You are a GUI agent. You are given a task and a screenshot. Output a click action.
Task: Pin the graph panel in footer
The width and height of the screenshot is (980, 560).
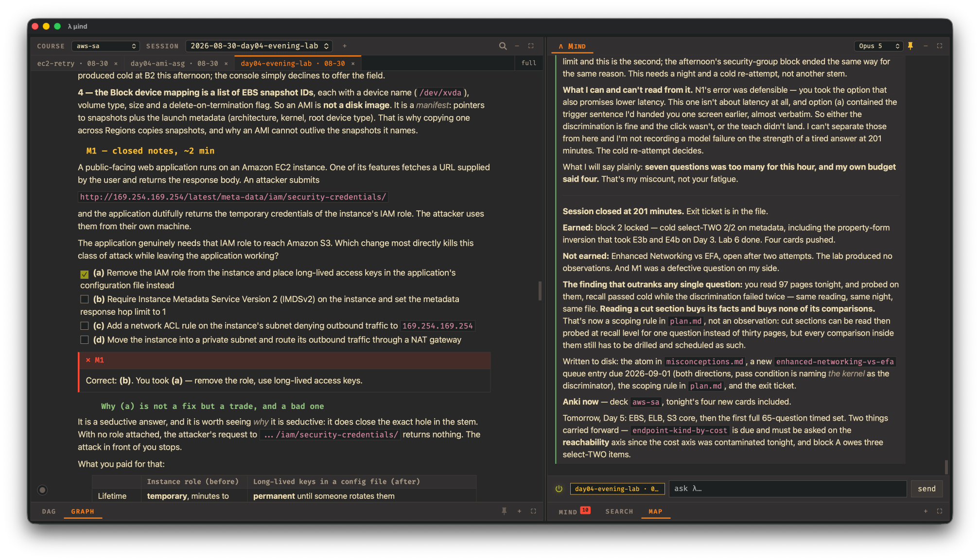[x=504, y=511]
